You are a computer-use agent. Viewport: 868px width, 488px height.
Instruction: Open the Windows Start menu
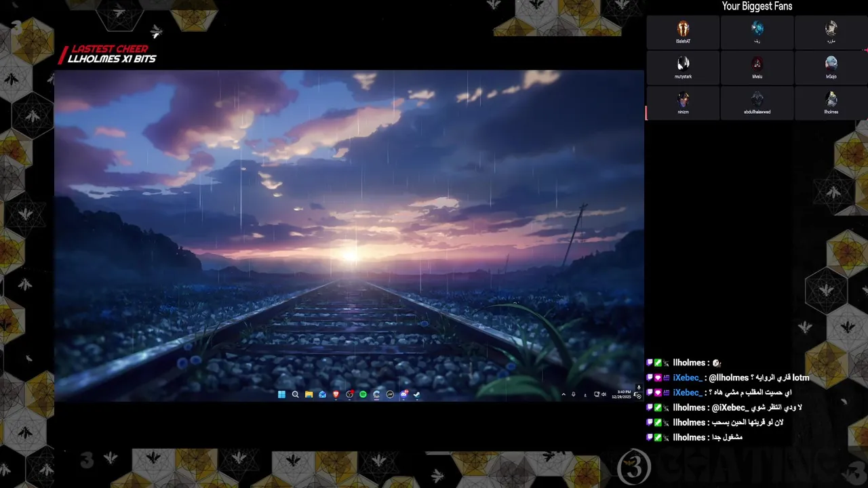(x=281, y=394)
